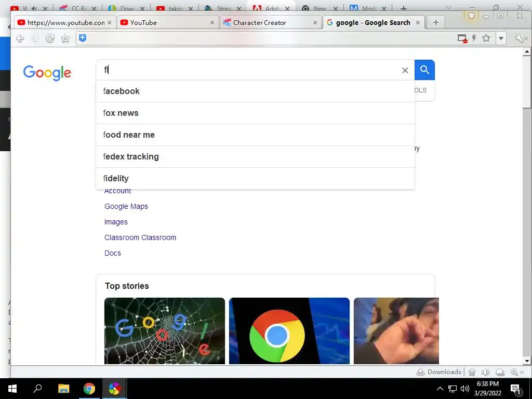This screenshot has width=532, height=399.
Task: Click the colorful pinwheel browser taskbar icon
Action: pyautogui.click(x=115, y=389)
